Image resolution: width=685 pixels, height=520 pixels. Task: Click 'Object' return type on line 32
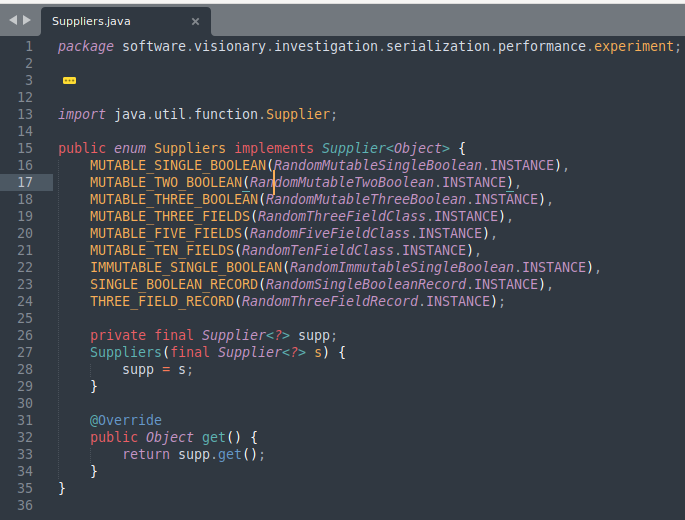[x=170, y=437]
